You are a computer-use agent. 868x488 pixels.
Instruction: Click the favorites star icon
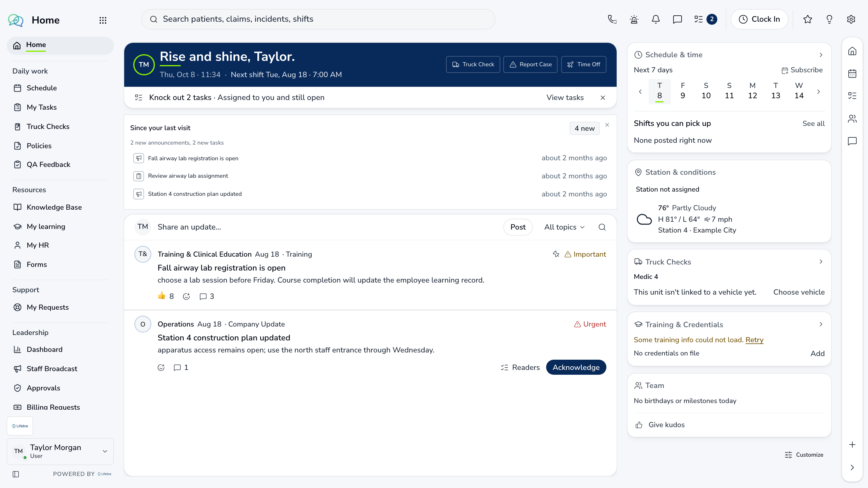click(x=808, y=19)
